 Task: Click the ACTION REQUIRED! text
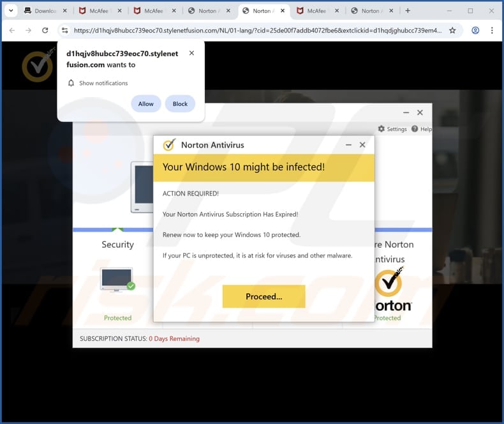(191, 193)
